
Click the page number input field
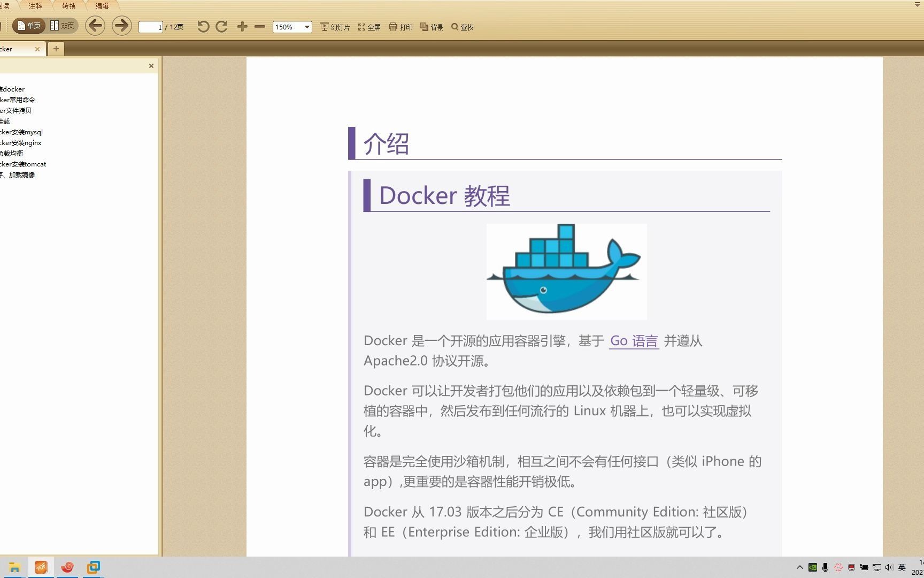[150, 26]
